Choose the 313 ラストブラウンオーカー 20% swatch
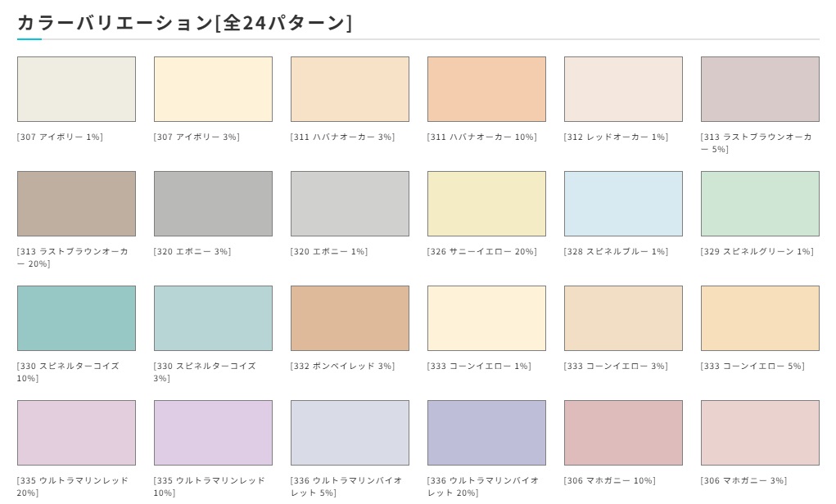Screen dimensions: 836x504 (x=76, y=204)
